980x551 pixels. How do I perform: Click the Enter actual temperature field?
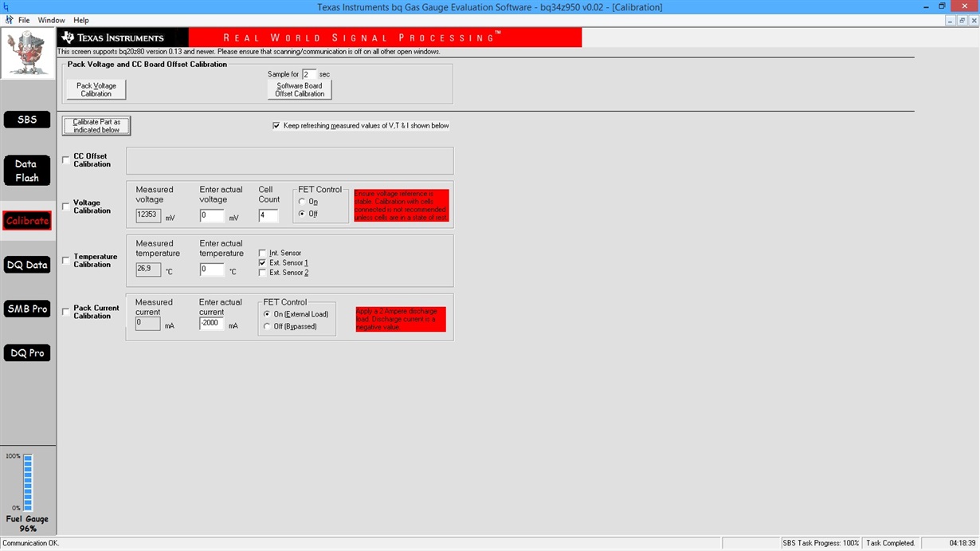tap(212, 270)
